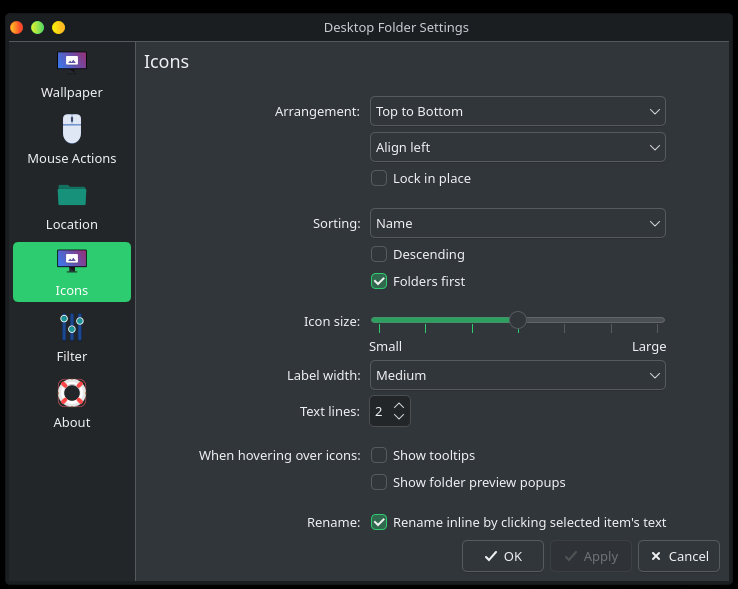Click the Icon size slider handle
This screenshot has height=589, width=738.
point(517,320)
